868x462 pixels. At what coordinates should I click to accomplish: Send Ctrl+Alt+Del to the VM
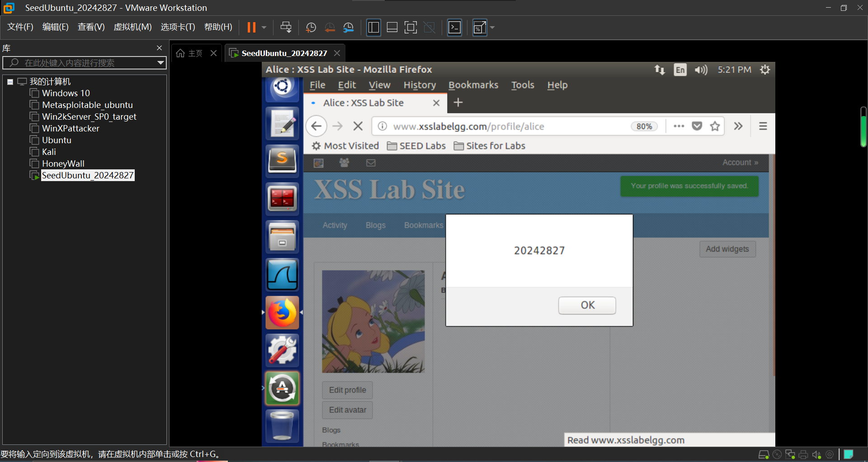[x=286, y=28]
